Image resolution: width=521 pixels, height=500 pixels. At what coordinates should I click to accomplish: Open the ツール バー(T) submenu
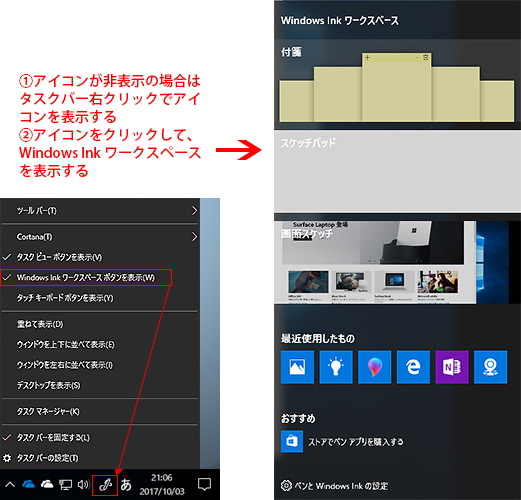100,211
